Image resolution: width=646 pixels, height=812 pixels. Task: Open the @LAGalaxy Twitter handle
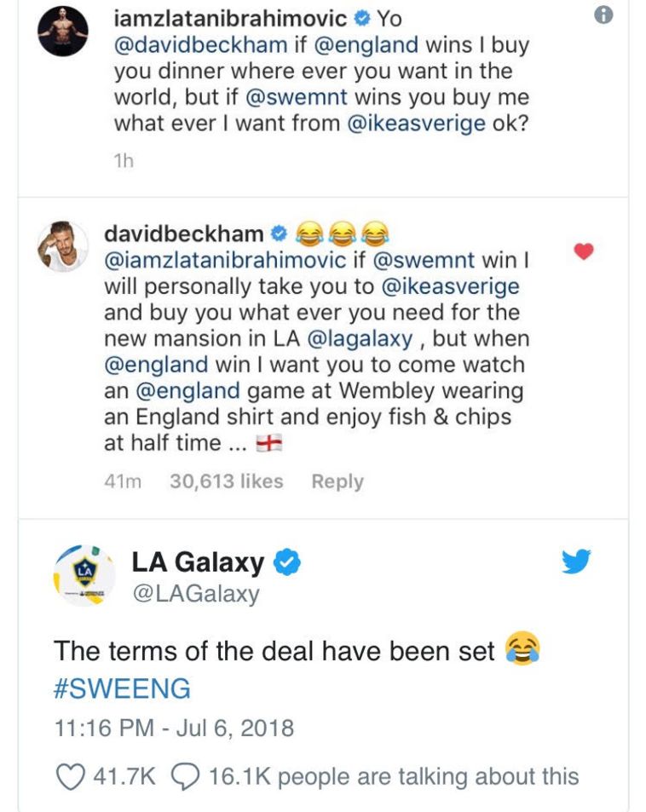pos(195,593)
